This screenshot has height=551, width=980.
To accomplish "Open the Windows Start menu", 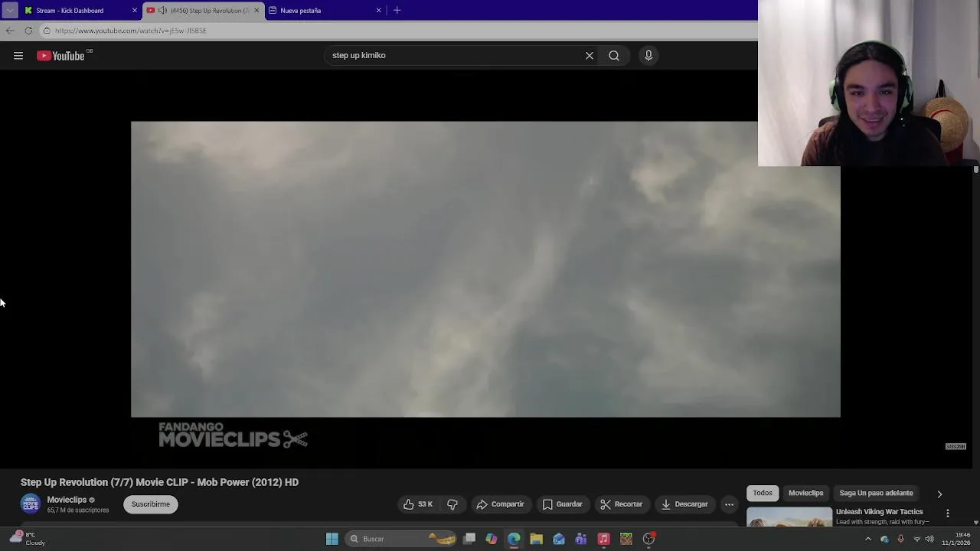I will tap(332, 539).
